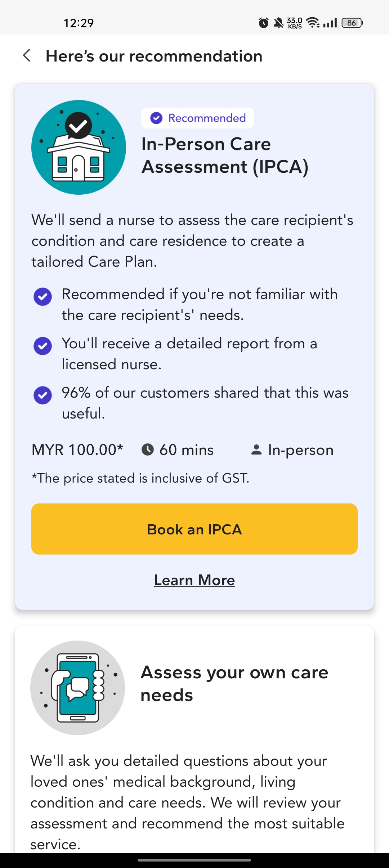Tap the Recommended badge checkmark icon
Viewport: 389px width, 868px height.
click(x=156, y=118)
